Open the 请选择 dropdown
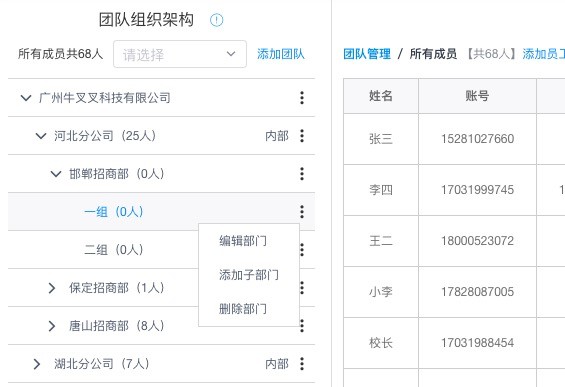565x387 pixels. (x=180, y=54)
